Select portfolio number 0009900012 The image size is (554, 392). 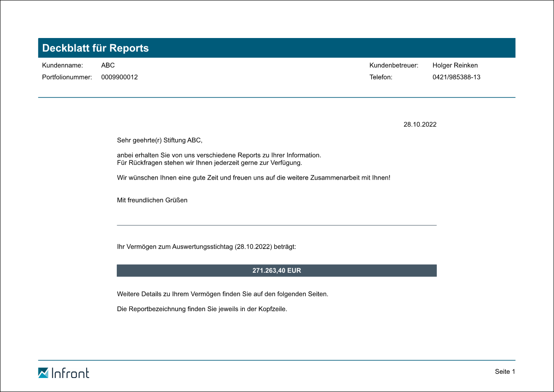[x=119, y=77]
